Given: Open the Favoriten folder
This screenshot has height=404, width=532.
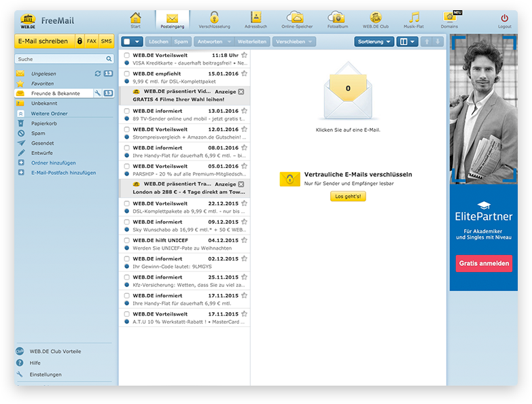Looking at the screenshot, I should (42, 83).
